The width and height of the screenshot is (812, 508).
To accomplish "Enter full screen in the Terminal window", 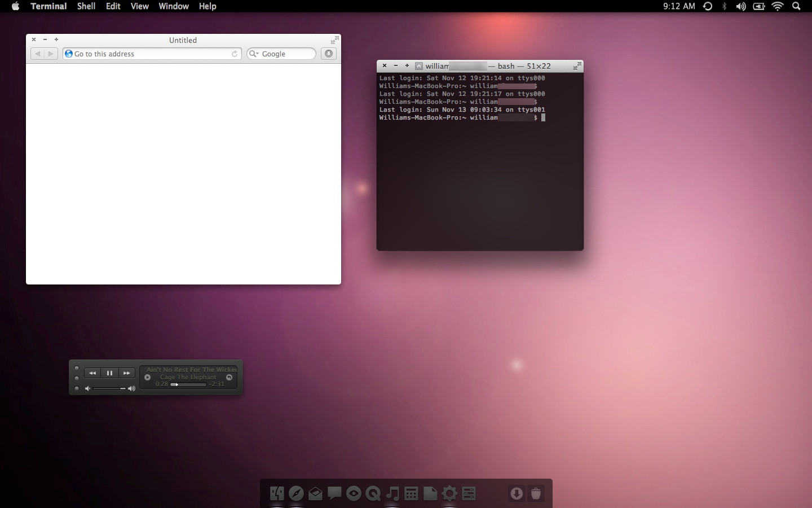I will coord(577,66).
